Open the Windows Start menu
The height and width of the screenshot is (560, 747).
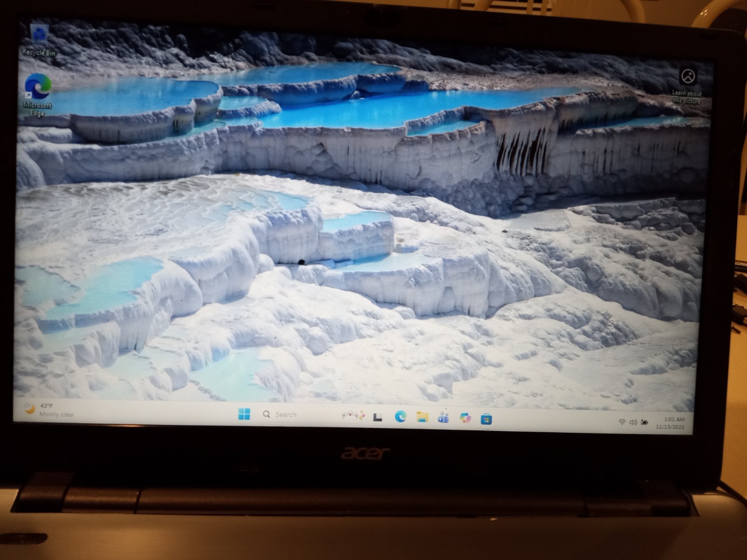pos(244,413)
